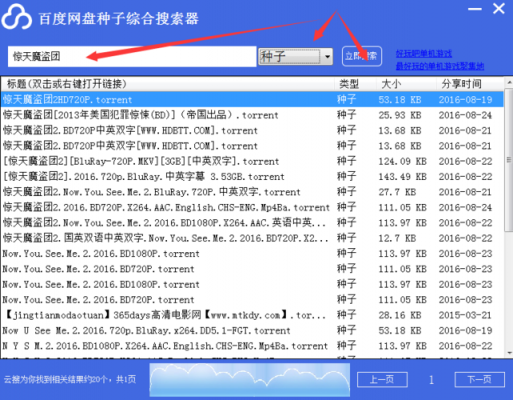513x400 pixels.
Task: Click the Baidu cloud logo icon
Action: pos(16,17)
